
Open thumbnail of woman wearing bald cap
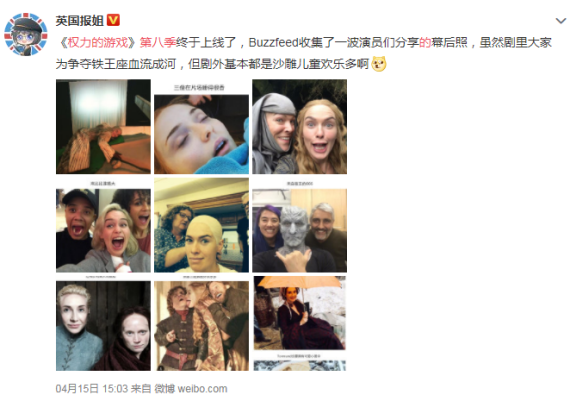click(201, 225)
